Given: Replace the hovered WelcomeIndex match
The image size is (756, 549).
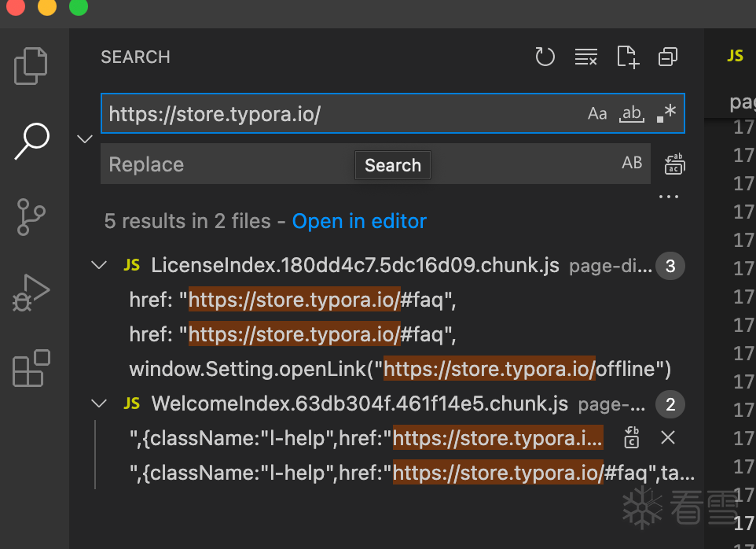Looking at the screenshot, I should pos(631,437).
